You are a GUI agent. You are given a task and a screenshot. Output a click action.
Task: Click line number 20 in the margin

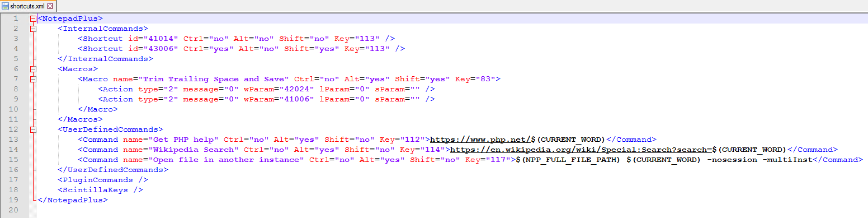[x=14, y=210]
